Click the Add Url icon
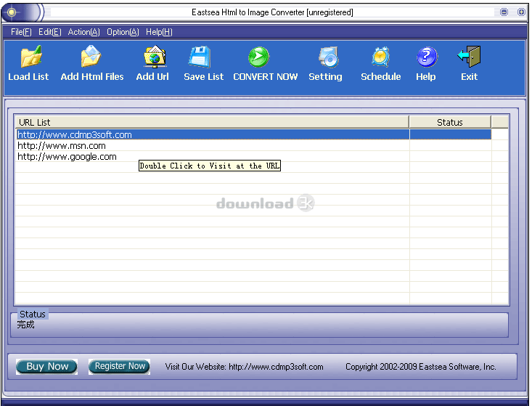Viewport: 532px width, 406px height. (x=153, y=58)
